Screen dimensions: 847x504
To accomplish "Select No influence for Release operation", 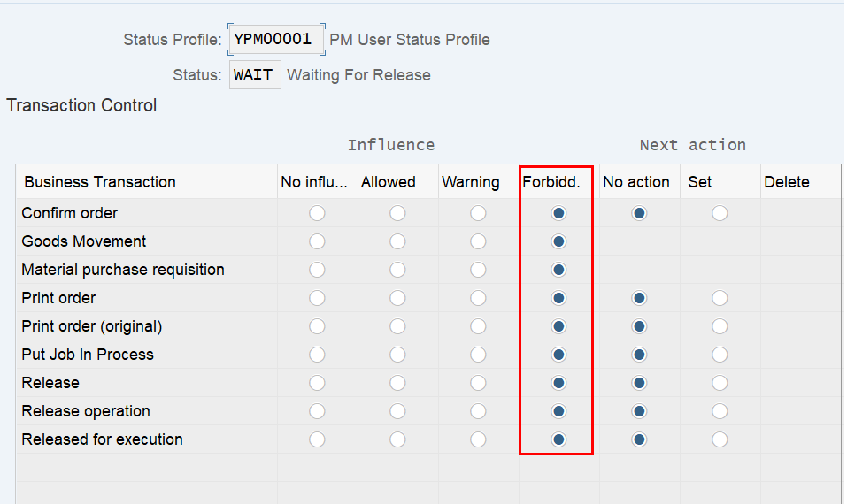I will point(317,411).
